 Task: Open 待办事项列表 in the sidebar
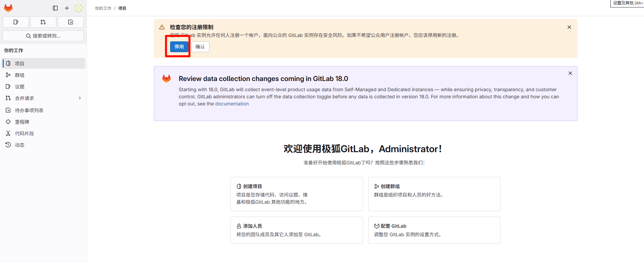[44, 110]
